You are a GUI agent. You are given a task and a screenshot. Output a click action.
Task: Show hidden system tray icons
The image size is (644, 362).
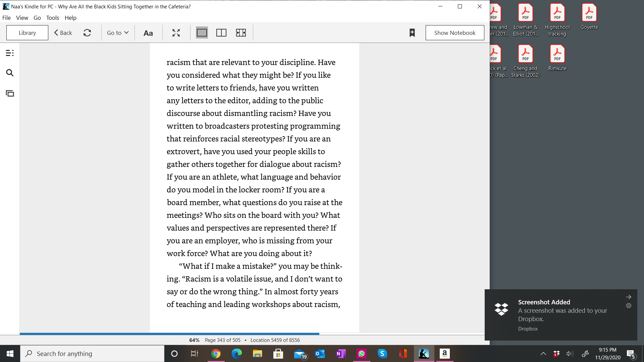(x=543, y=354)
